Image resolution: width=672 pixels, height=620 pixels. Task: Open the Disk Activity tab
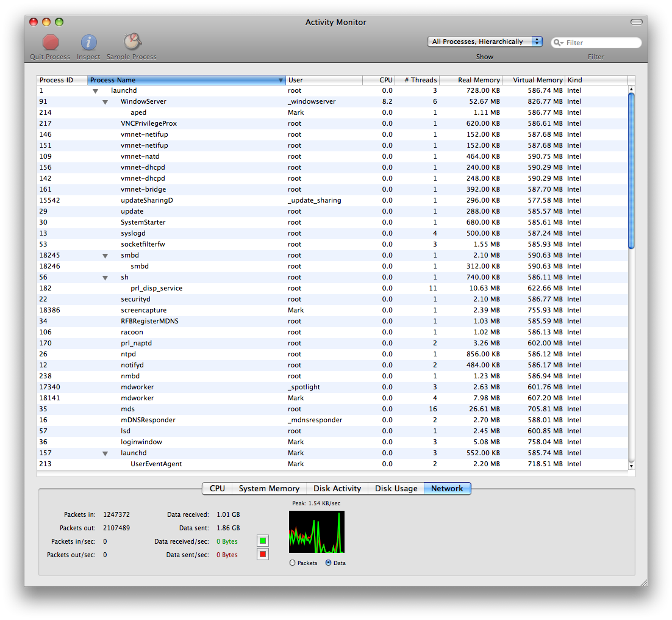point(337,488)
